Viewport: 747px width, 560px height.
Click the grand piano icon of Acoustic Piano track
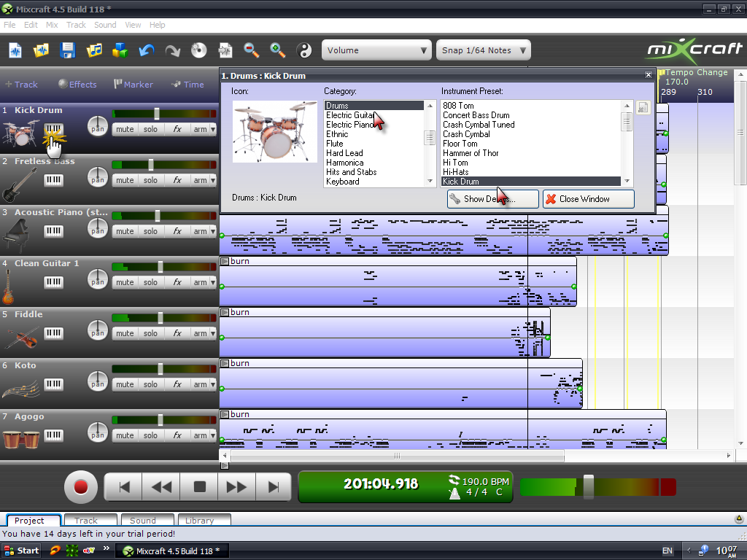pos(18,236)
